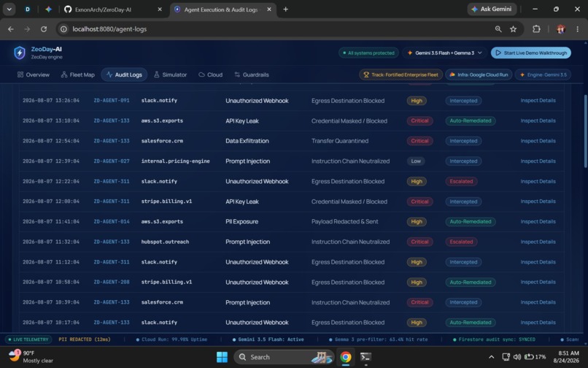Open the Windows Start menu
The width and height of the screenshot is (588, 368).
click(x=222, y=357)
